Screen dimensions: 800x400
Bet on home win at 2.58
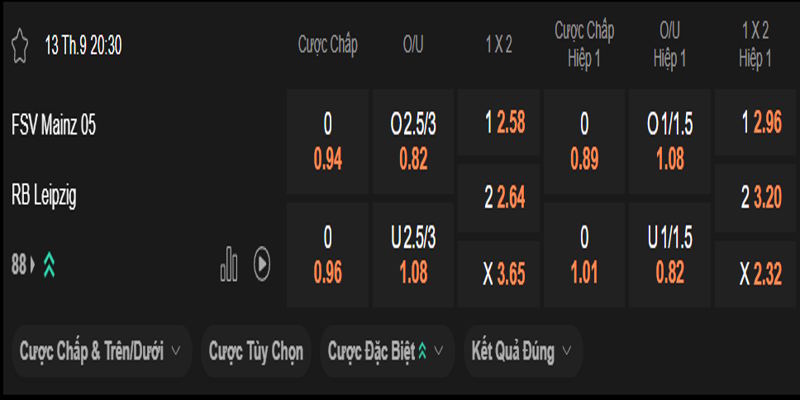[x=498, y=122]
